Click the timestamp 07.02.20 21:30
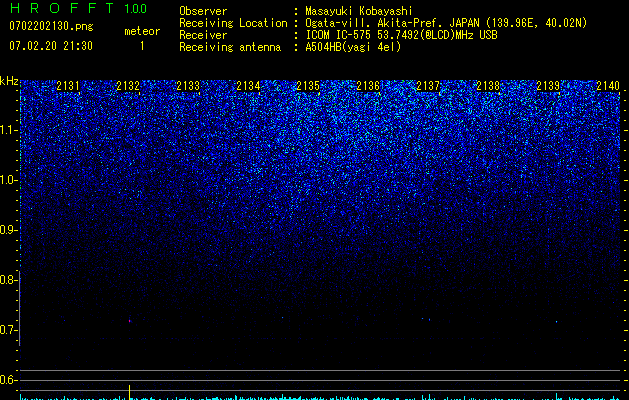This screenshot has width=629, height=400. pos(51,46)
